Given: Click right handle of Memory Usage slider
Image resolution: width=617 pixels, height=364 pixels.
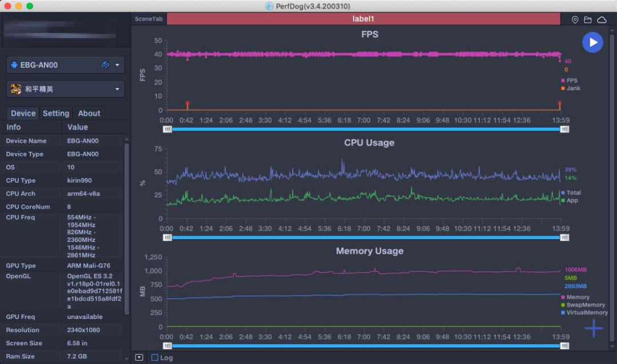Looking at the screenshot, I should coord(564,346).
